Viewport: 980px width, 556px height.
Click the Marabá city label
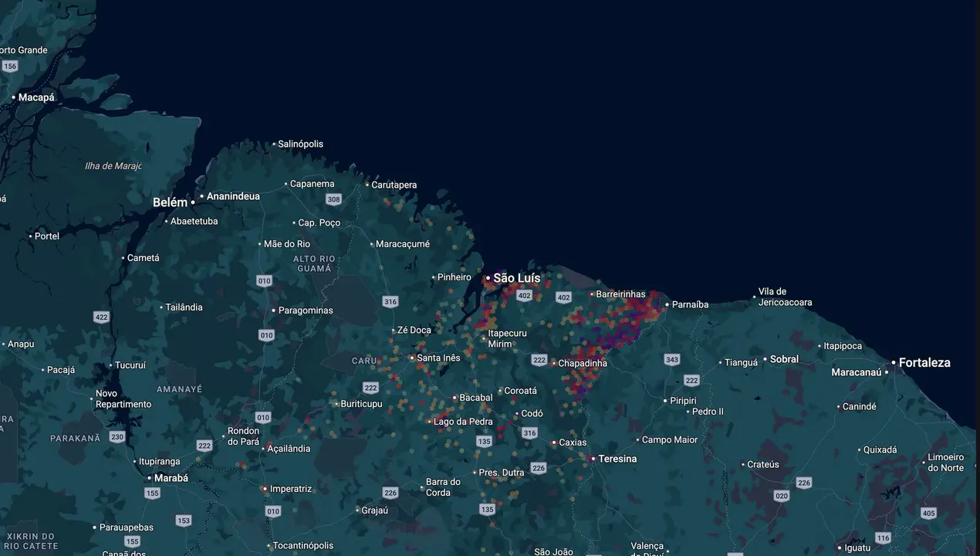(x=171, y=478)
